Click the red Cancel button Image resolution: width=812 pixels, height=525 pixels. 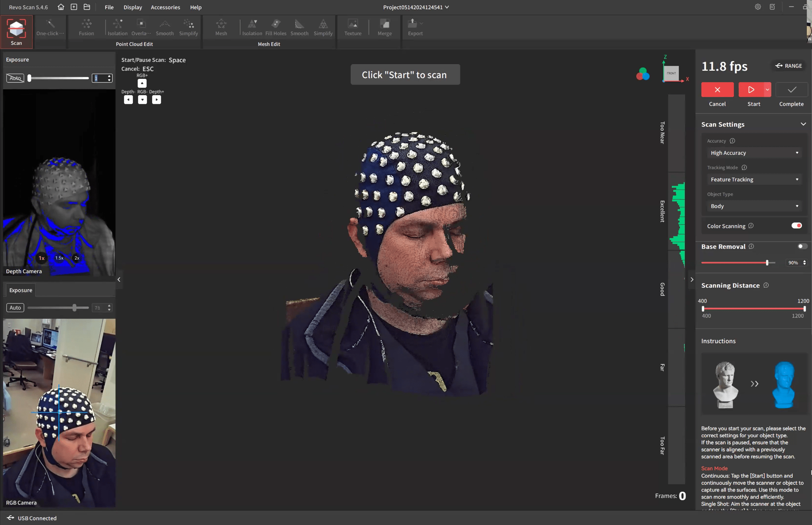(x=717, y=90)
